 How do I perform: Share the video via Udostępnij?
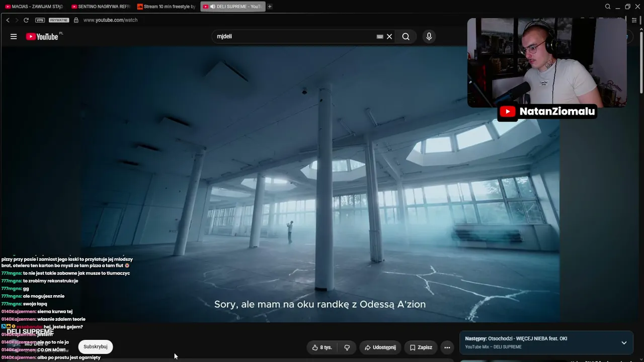coord(380,347)
